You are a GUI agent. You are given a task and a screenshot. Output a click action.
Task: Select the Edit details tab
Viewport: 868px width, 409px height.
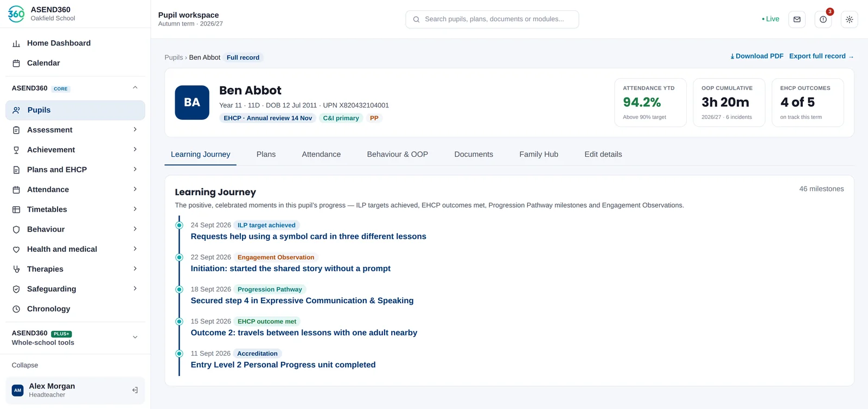(603, 155)
